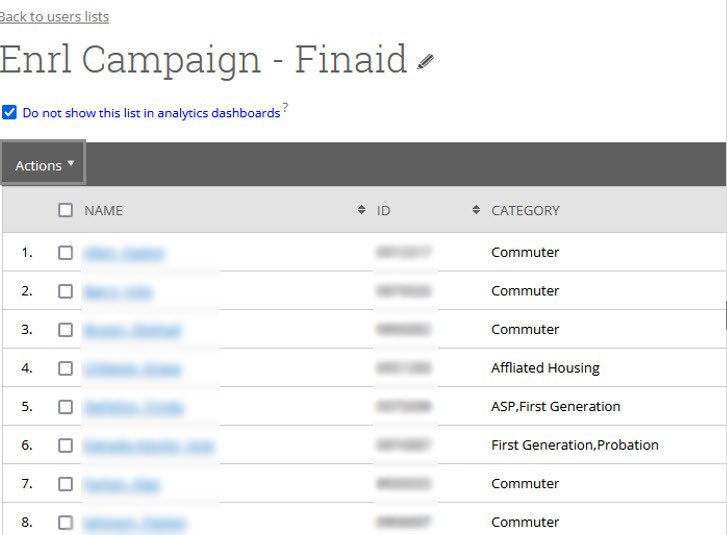The width and height of the screenshot is (727, 535).
Task: Sort the list by ID column arrows
Action: (476, 211)
